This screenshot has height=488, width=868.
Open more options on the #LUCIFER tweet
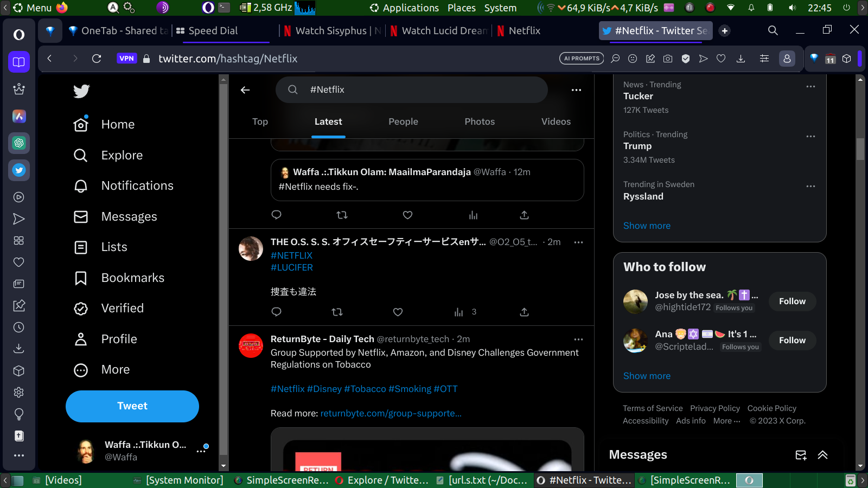[578, 242]
